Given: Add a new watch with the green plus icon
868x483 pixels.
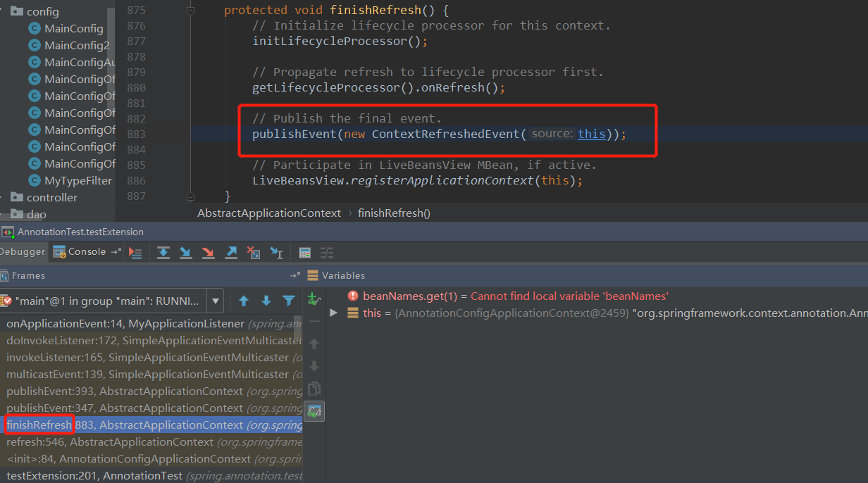Looking at the screenshot, I should [x=314, y=299].
